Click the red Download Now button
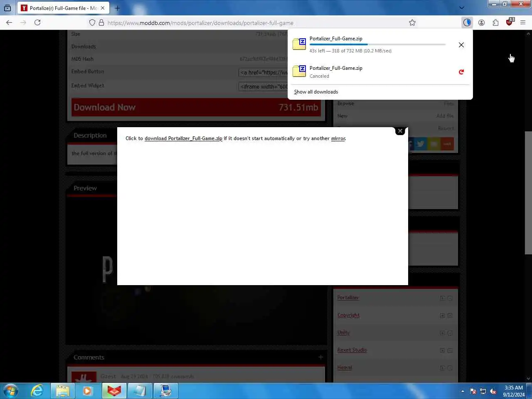The width and height of the screenshot is (532, 399). (196, 107)
